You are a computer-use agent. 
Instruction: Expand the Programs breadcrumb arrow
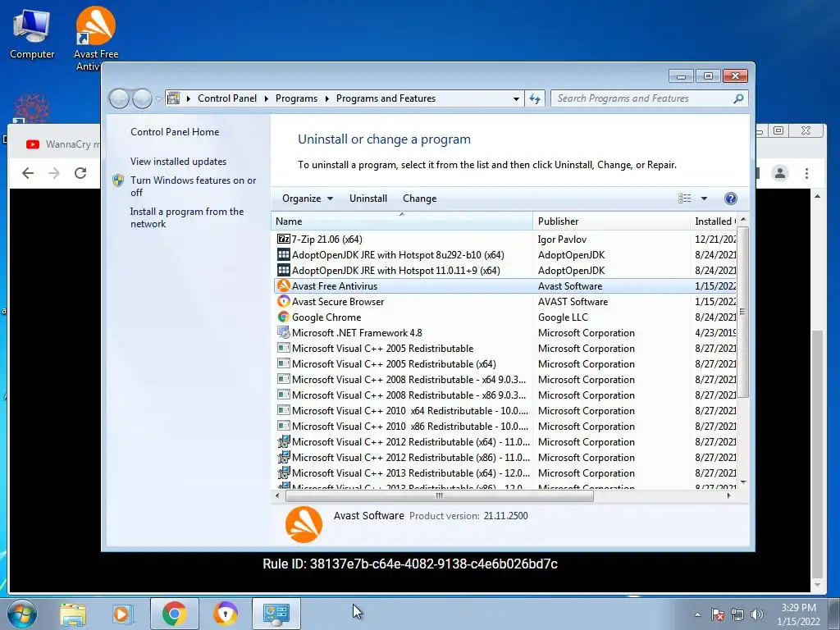[326, 98]
